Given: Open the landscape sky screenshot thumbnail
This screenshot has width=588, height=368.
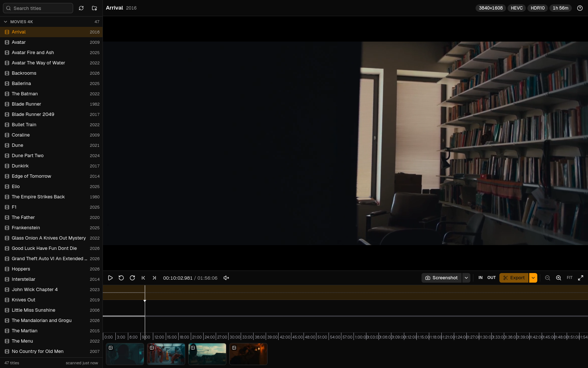Looking at the screenshot, I should [x=207, y=354].
